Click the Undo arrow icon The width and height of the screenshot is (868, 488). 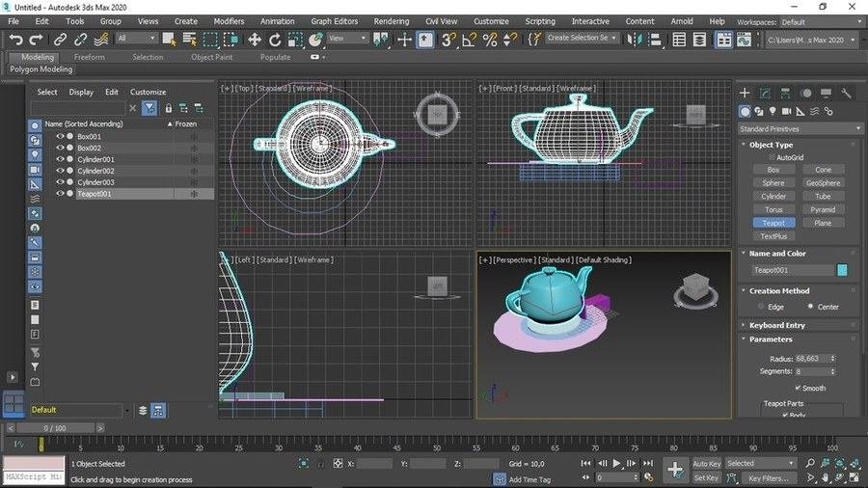[x=16, y=40]
